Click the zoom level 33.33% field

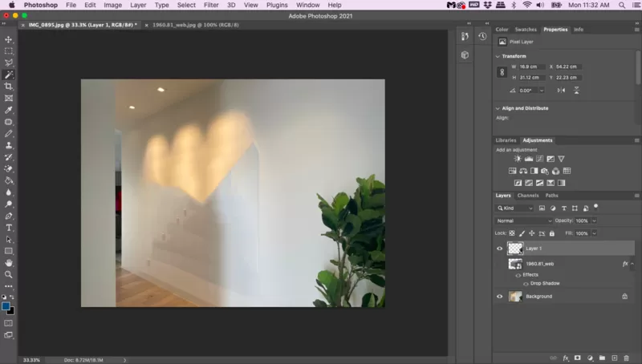[31, 360]
